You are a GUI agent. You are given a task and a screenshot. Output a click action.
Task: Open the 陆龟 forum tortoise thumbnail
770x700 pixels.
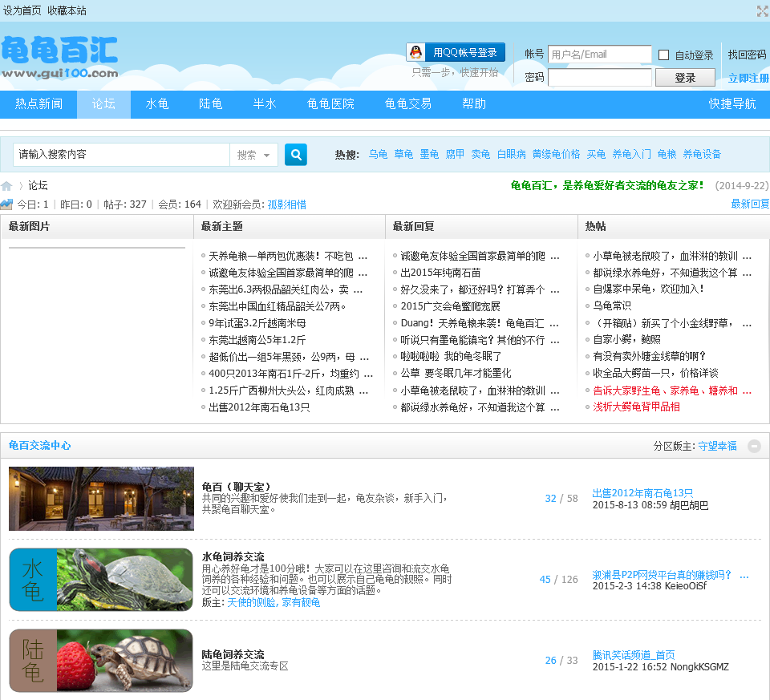pos(101,661)
